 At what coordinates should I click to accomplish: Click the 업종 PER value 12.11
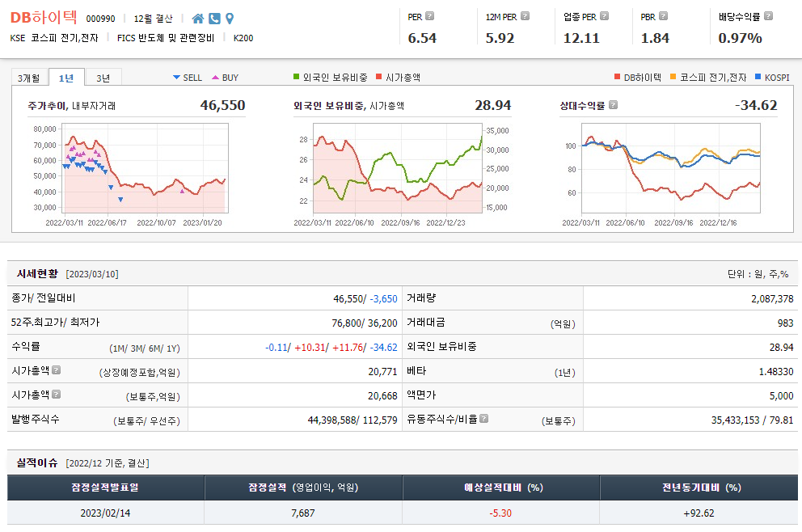[x=581, y=38]
